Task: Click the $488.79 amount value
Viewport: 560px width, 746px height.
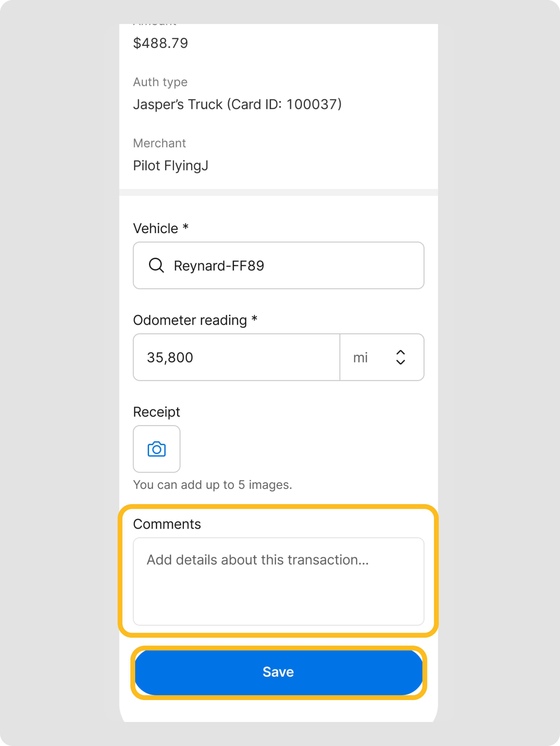Action: (161, 43)
